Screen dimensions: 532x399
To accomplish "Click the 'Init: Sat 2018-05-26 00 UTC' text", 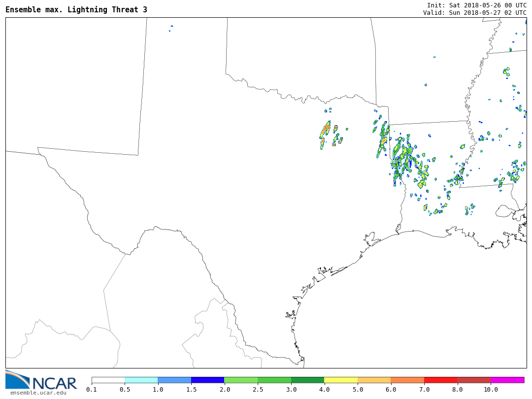I will click(x=476, y=5).
